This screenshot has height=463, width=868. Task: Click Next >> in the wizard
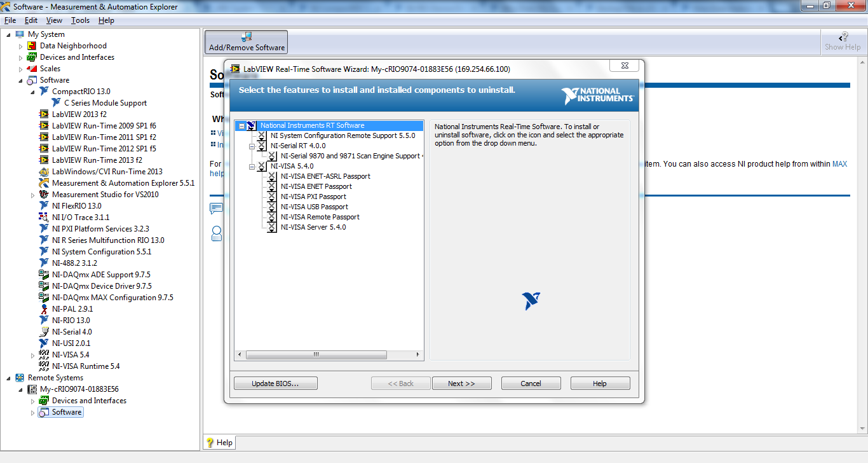point(461,384)
